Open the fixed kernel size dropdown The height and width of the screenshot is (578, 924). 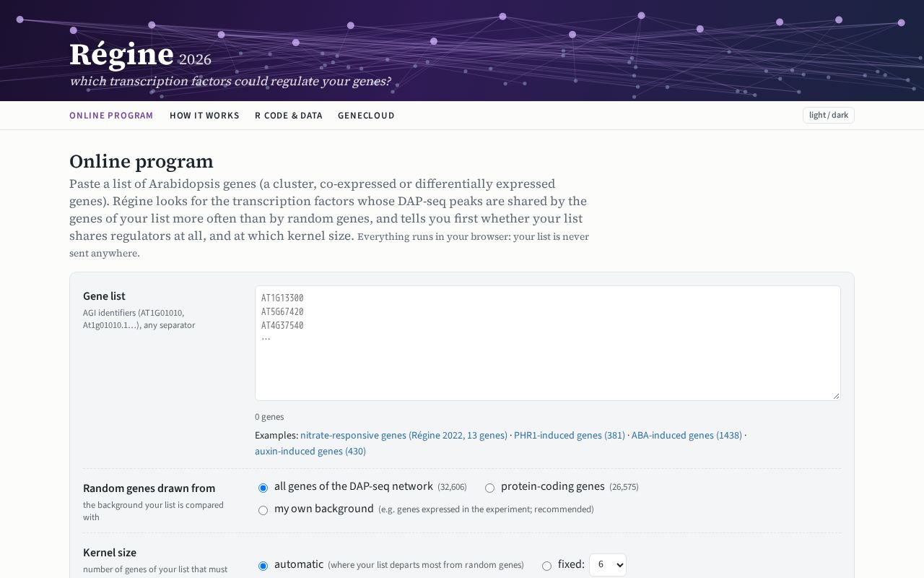608,565
